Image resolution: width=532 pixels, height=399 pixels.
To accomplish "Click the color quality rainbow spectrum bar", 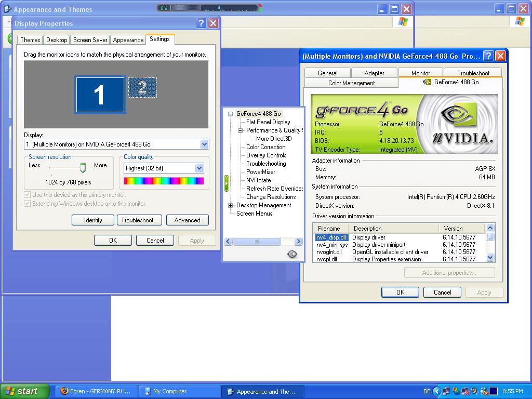I will (164, 181).
